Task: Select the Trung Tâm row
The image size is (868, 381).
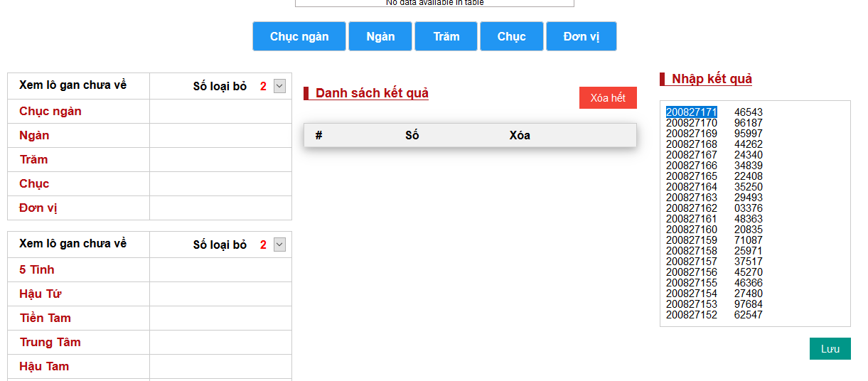Action: tap(50, 343)
